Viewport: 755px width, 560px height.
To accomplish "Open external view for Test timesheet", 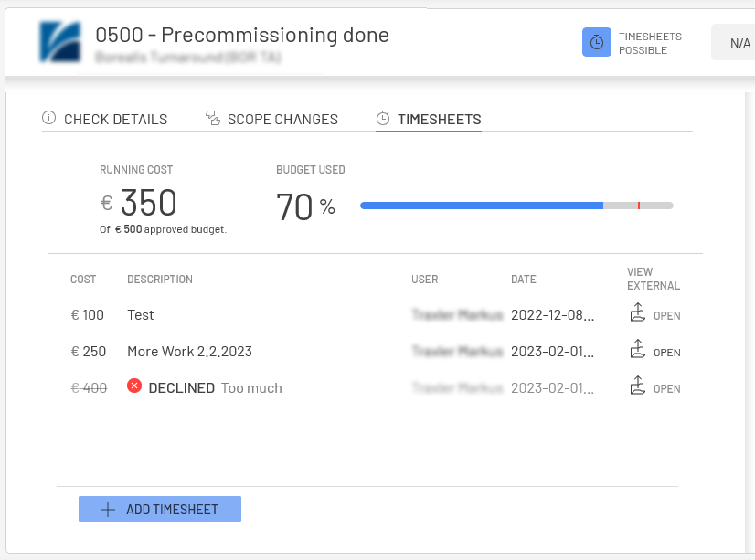I will click(x=654, y=315).
